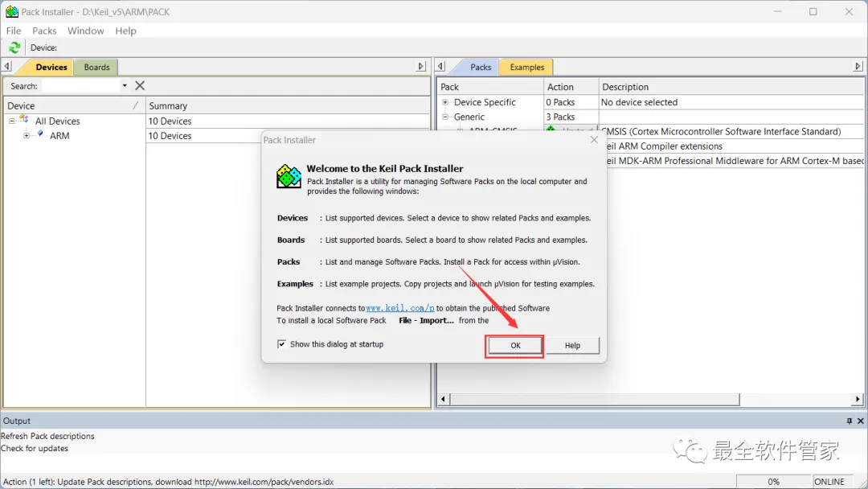Switch to the Packs tab

pos(481,67)
